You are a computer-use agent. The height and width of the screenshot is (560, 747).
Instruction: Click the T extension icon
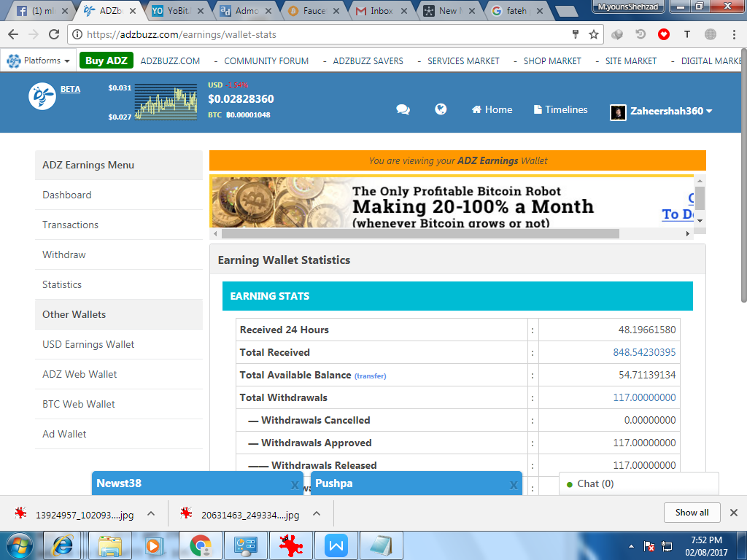tap(687, 34)
